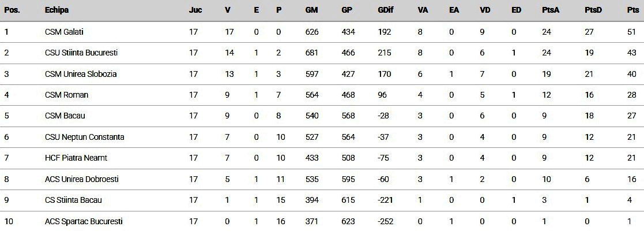Click ACS Spartac Bucuresti team
Image resolution: width=644 pixels, height=234 pixels.
pyautogui.click(x=84, y=221)
